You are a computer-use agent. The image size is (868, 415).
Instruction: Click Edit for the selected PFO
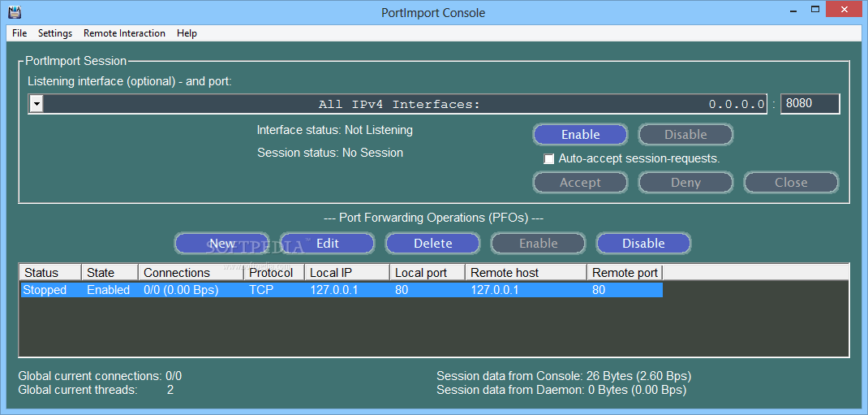[327, 244]
